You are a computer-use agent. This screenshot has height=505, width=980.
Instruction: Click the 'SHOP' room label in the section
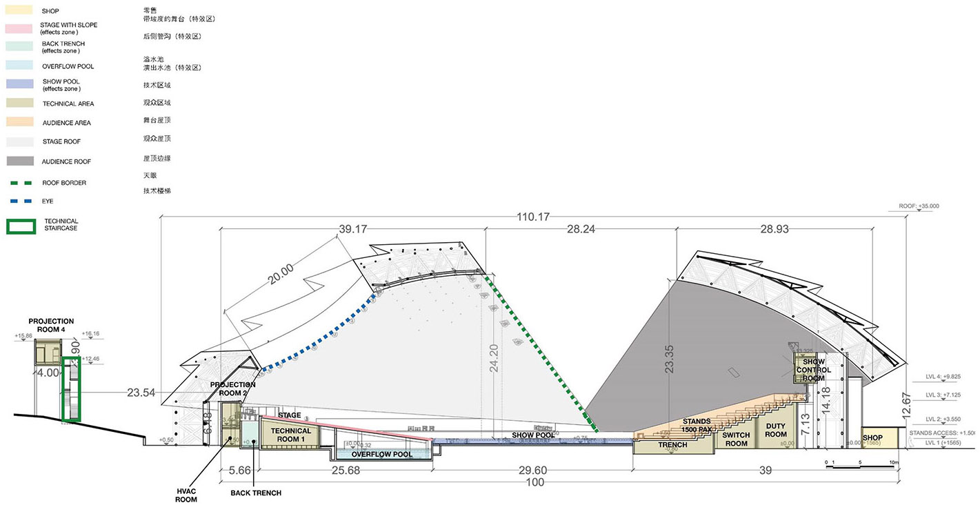[x=872, y=437]
